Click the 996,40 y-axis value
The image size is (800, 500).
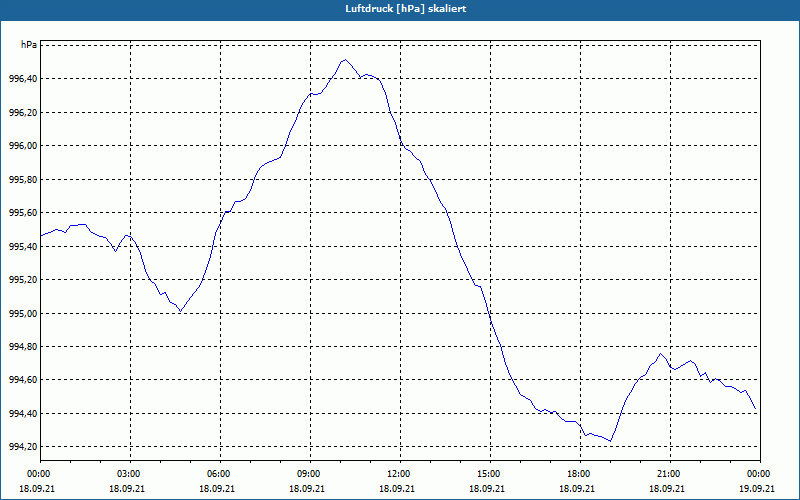point(23,79)
